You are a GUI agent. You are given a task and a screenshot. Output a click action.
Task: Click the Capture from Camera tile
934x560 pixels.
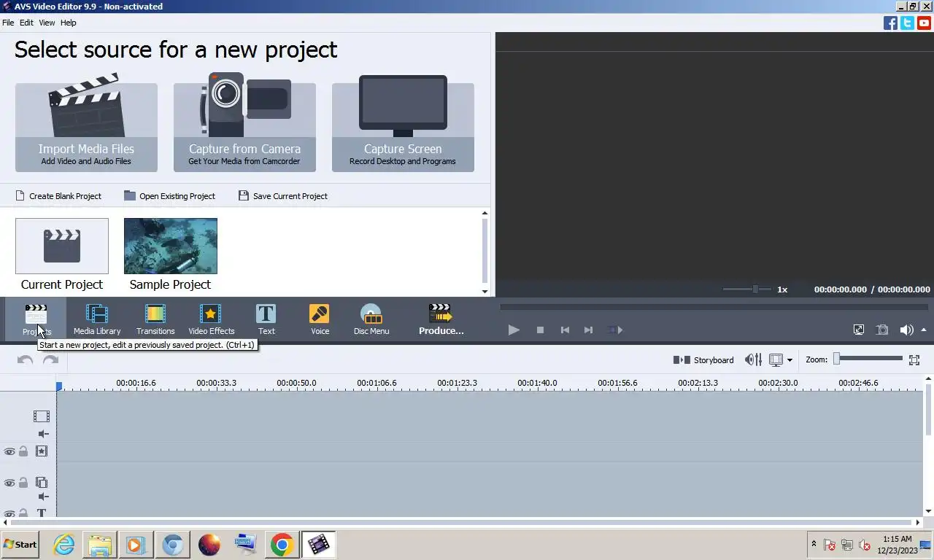(x=244, y=127)
